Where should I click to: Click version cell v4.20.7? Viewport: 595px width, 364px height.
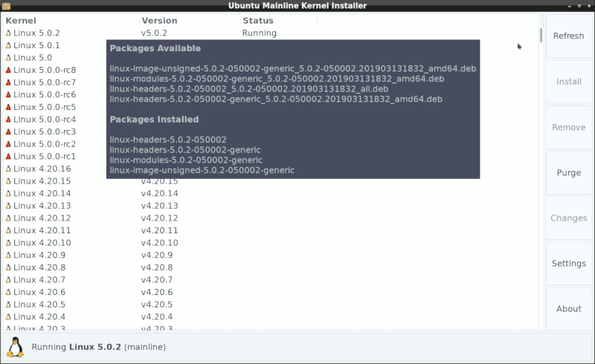click(x=157, y=280)
